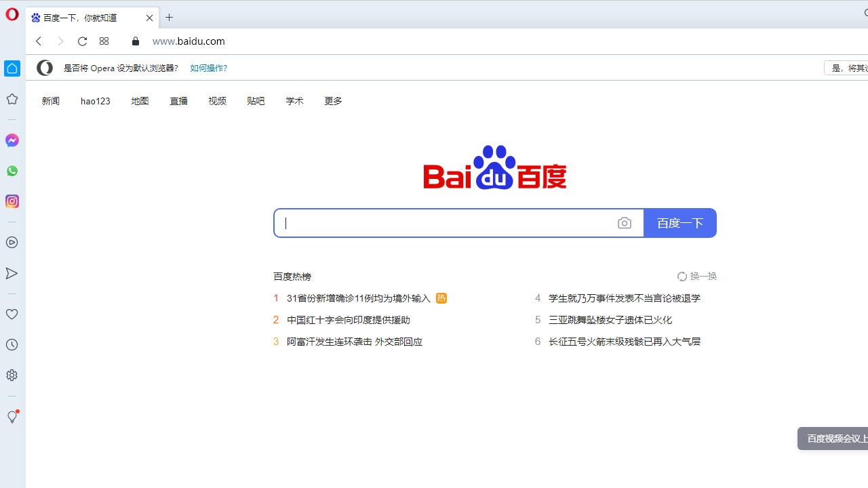
Task: Open a new browser tab
Action: [169, 18]
